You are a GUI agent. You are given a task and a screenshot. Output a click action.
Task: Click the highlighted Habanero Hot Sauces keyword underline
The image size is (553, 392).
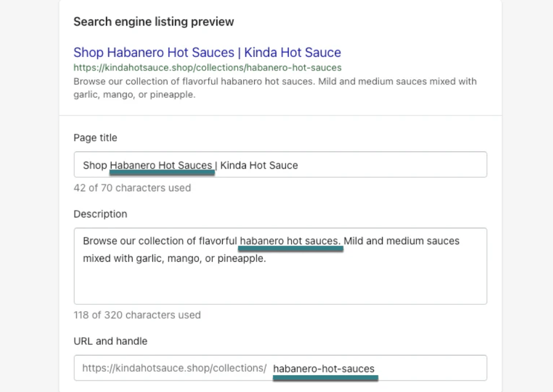[x=162, y=173]
